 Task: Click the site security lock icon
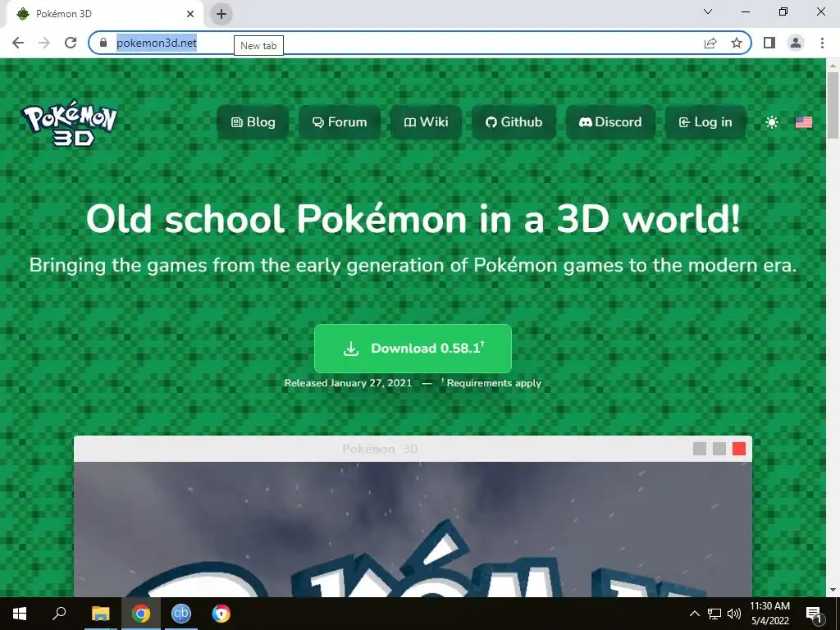(x=103, y=43)
